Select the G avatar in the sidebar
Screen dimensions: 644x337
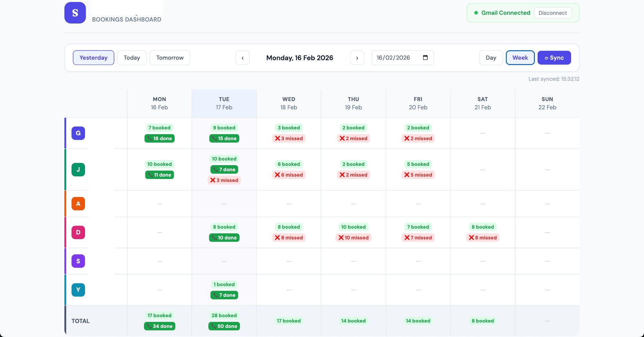point(78,133)
